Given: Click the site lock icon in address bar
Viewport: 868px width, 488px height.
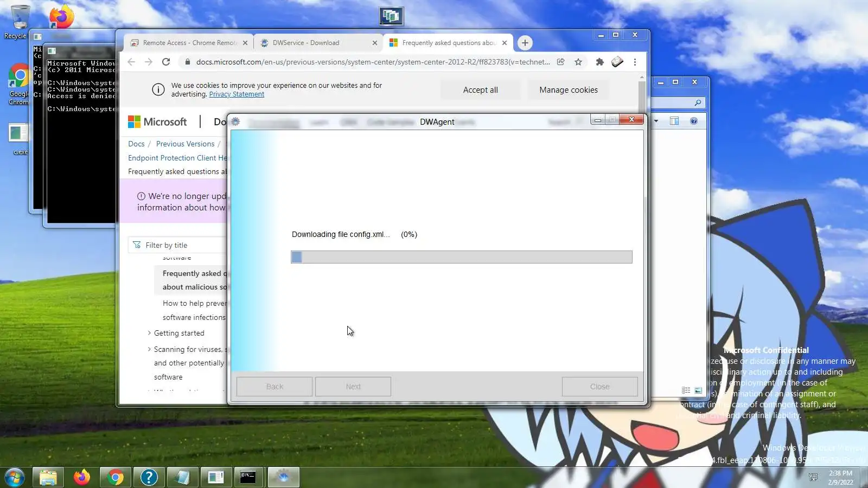Looking at the screenshot, I should pos(188,62).
